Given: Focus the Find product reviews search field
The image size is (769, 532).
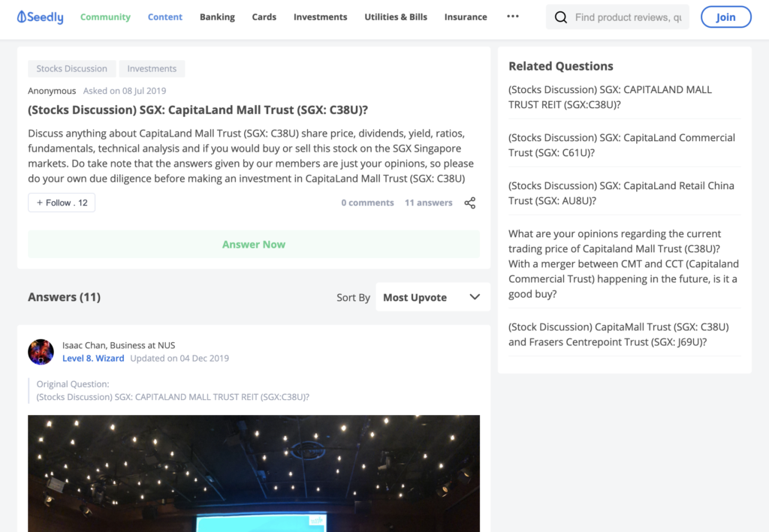Looking at the screenshot, I should 629,18.
